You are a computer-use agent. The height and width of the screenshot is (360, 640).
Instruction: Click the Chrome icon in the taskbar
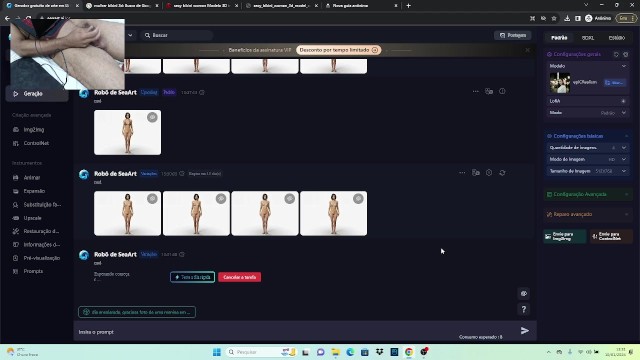tap(409, 352)
